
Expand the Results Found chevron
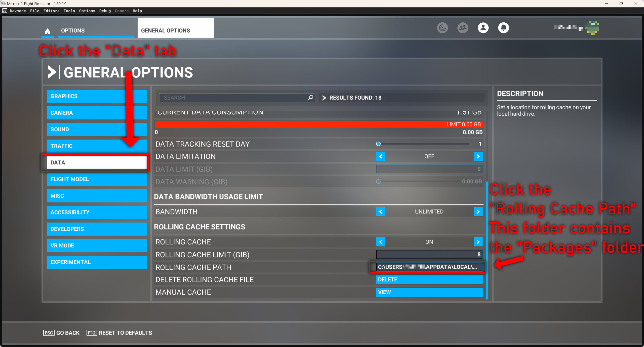click(324, 98)
